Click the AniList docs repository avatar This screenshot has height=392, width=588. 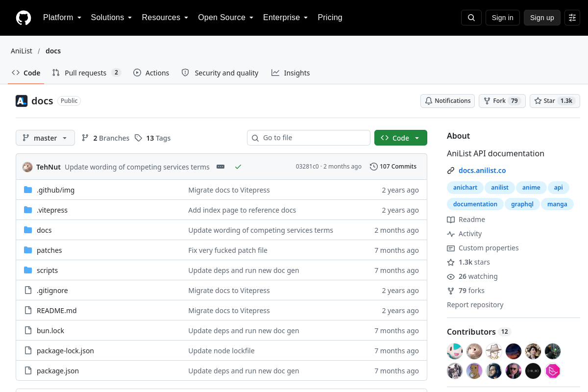point(22,101)
